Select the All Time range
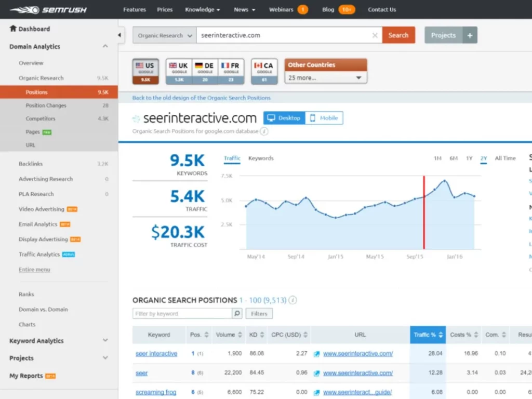Screen dimensions: 532x399 [x=505, y=158]
